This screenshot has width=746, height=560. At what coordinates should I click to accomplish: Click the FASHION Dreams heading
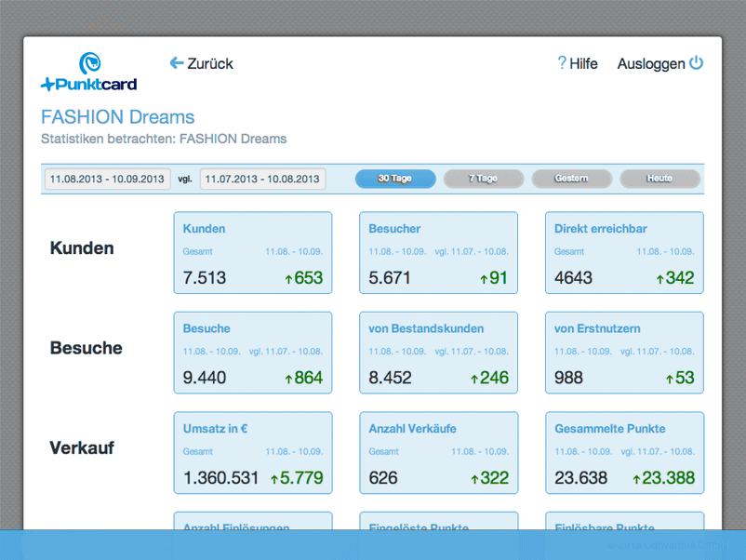[117, 117]
